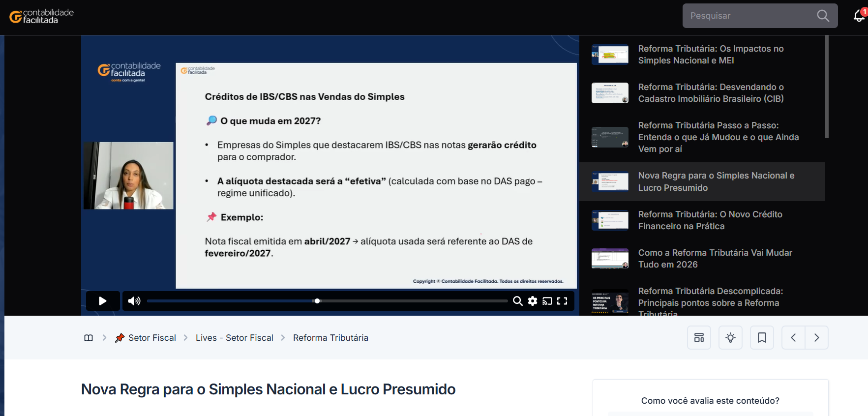Open lesson Desvendando o Cadastro Imobiliário Brasileiro
Image resolution: width=868 pixels, height=416 pixels.
(x=702, y=93)
